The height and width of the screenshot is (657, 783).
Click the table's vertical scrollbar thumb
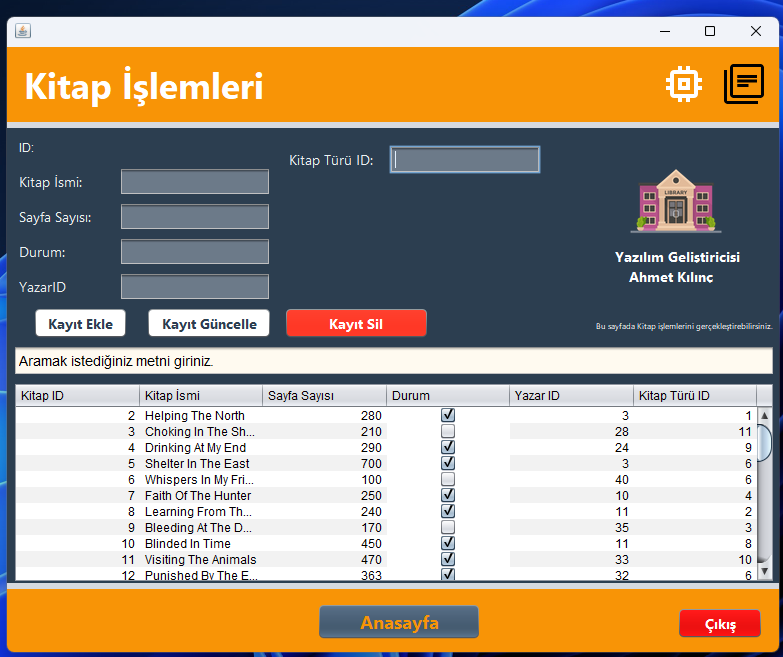764,443
